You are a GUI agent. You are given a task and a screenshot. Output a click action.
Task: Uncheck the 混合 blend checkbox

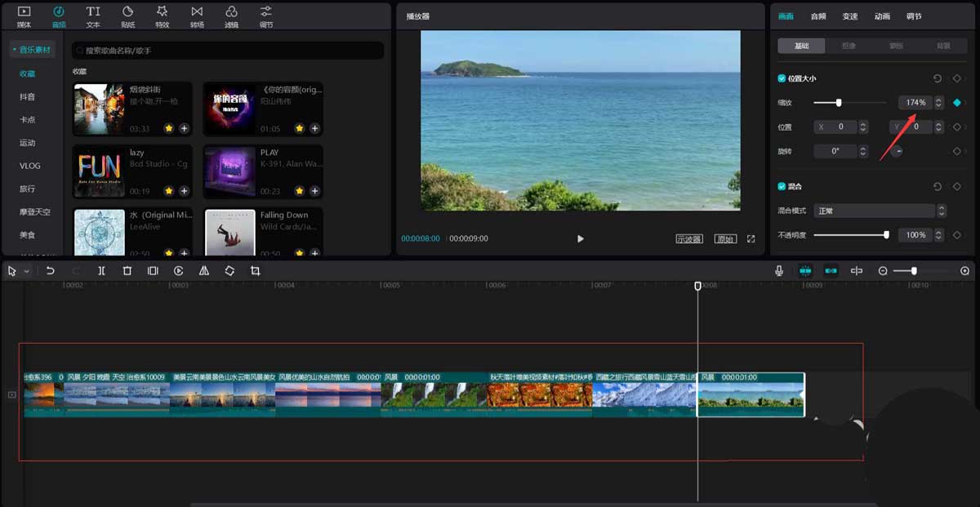coord(782,186)
